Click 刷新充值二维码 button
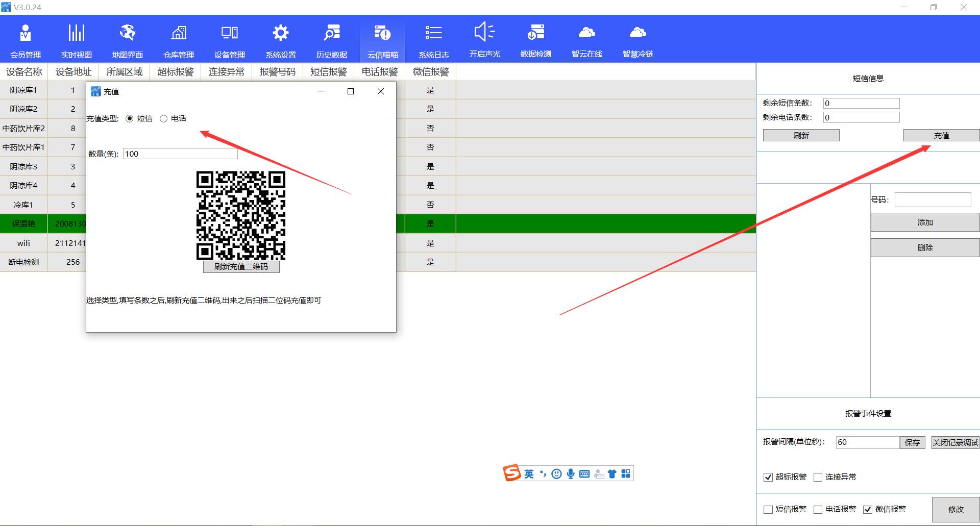Viewport: 980px width, 526px height. pyautogui.click(x=241, y=267)
